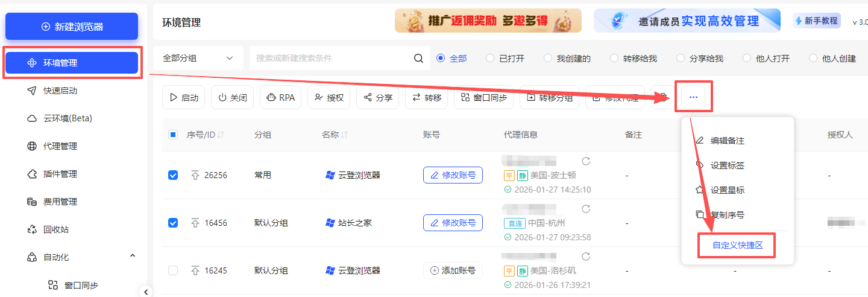Click 修改账号 button in row 26256
The height and width of the screenshot is (297, 868).
[x=453, y=175]
